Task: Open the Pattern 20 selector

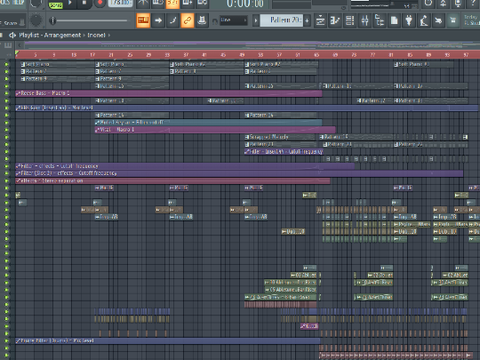Action: [282, 20]
